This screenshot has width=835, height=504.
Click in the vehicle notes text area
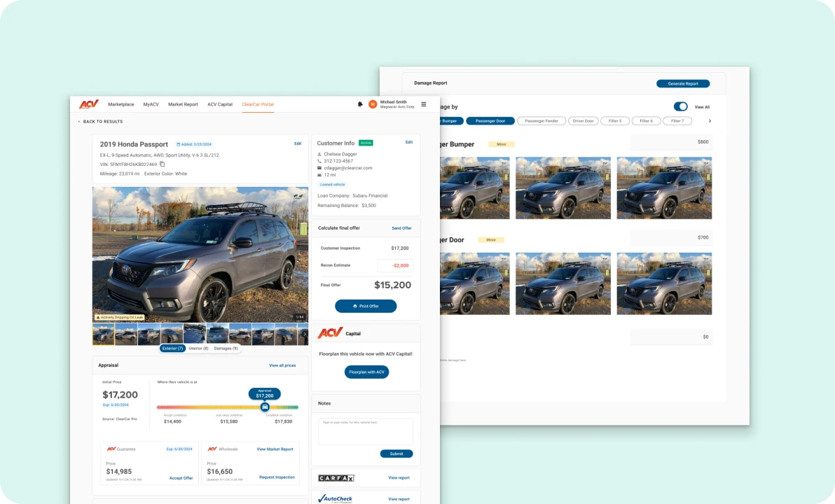click(x=366, y=431)
